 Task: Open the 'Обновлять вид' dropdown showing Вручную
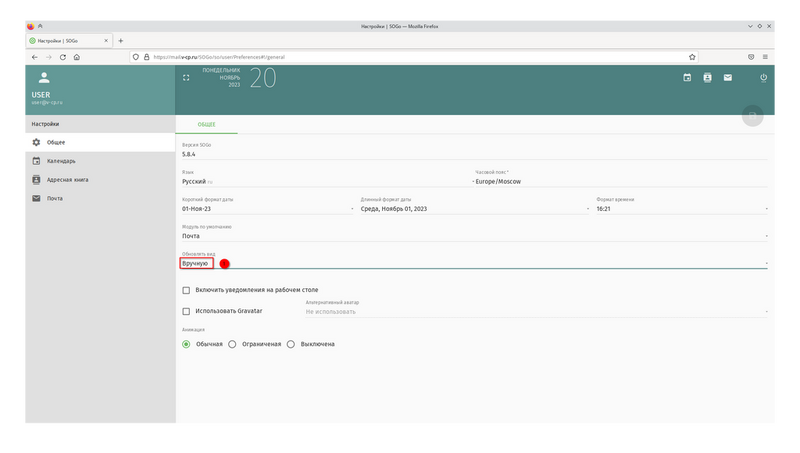point(470,262)
